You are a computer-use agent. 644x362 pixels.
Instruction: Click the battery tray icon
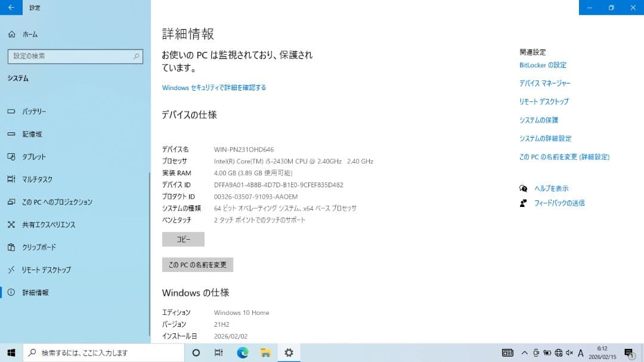coord(547,352)
